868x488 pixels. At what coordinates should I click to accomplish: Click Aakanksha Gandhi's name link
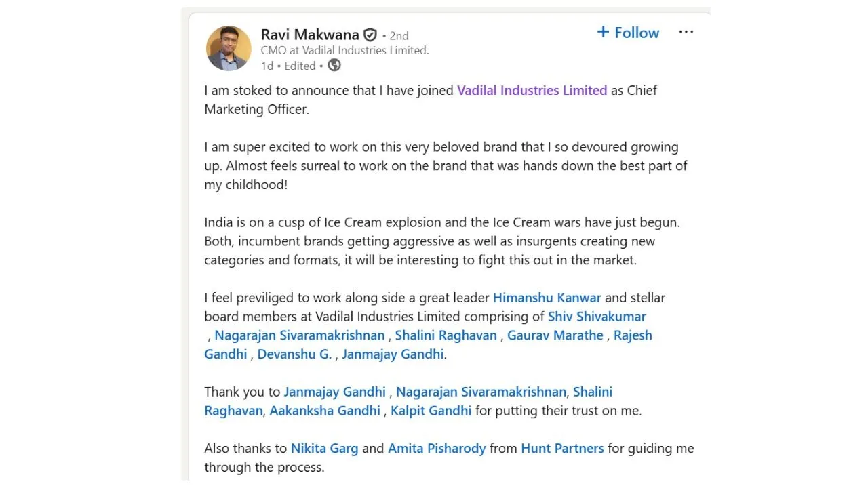[325, 411]
